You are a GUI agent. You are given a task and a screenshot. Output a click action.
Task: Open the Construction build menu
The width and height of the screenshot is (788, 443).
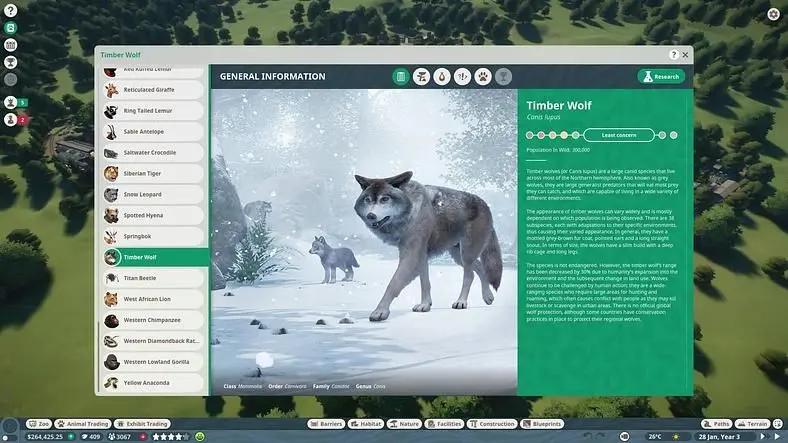(x=492, y=424)
